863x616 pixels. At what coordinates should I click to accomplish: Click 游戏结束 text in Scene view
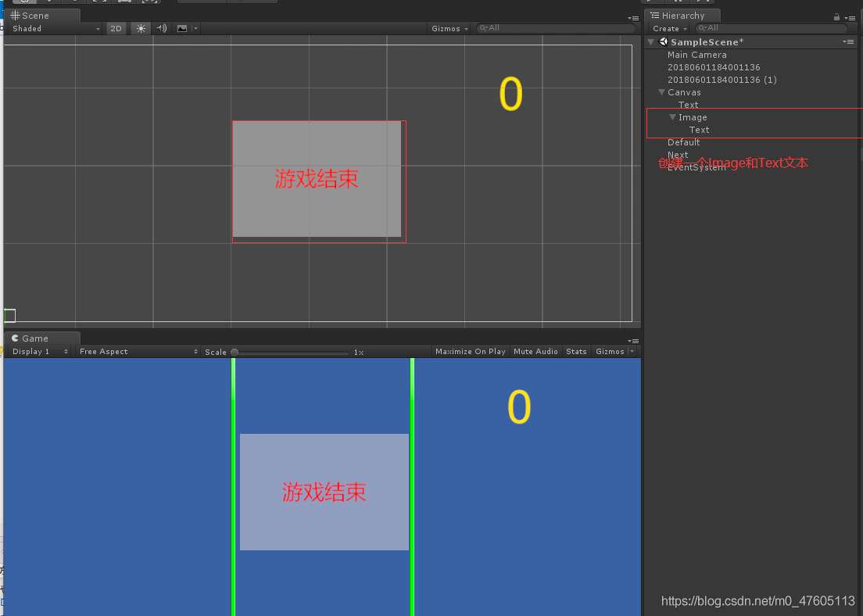[317, 179]
